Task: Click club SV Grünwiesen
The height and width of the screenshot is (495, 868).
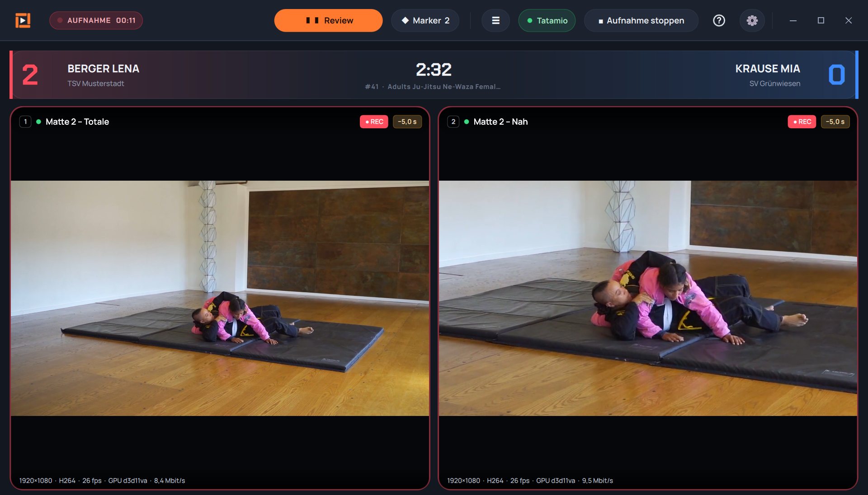Action: 775,84
